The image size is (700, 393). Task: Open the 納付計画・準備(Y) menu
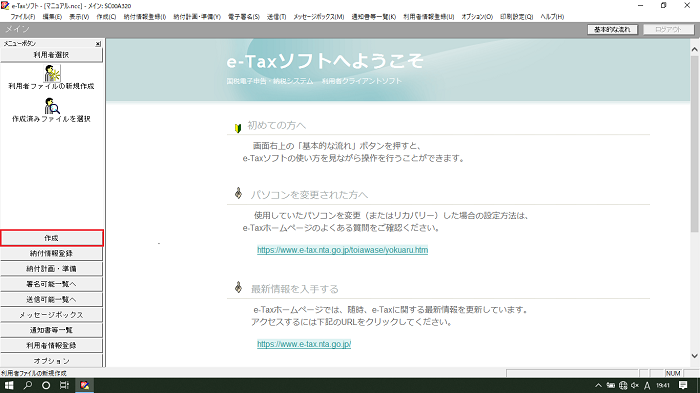coord(197,17)
